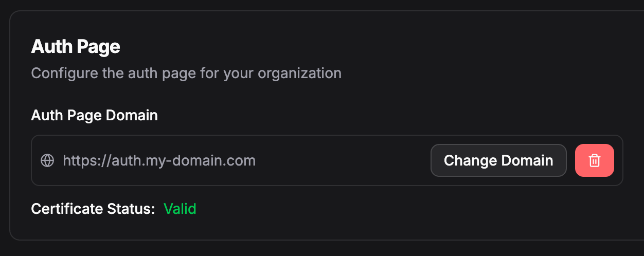
Task: Click the green Valid certificate status
Action: (x=180, y=209)
